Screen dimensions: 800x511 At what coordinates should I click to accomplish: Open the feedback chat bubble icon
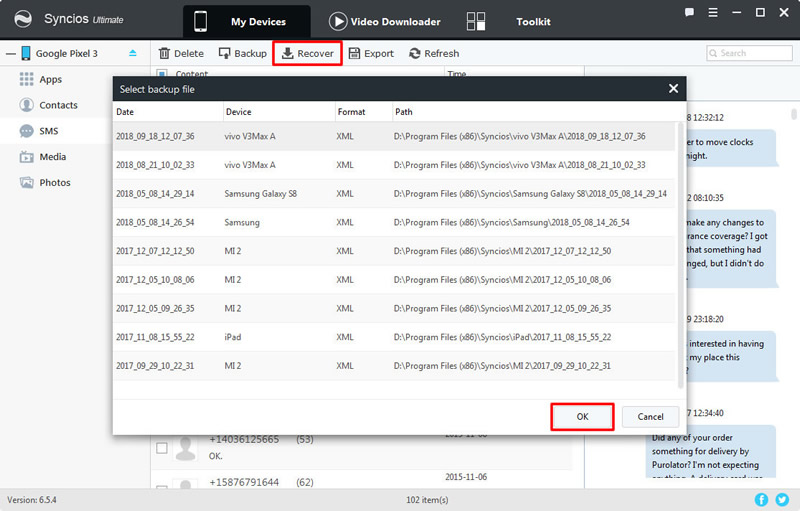point(689,13)
